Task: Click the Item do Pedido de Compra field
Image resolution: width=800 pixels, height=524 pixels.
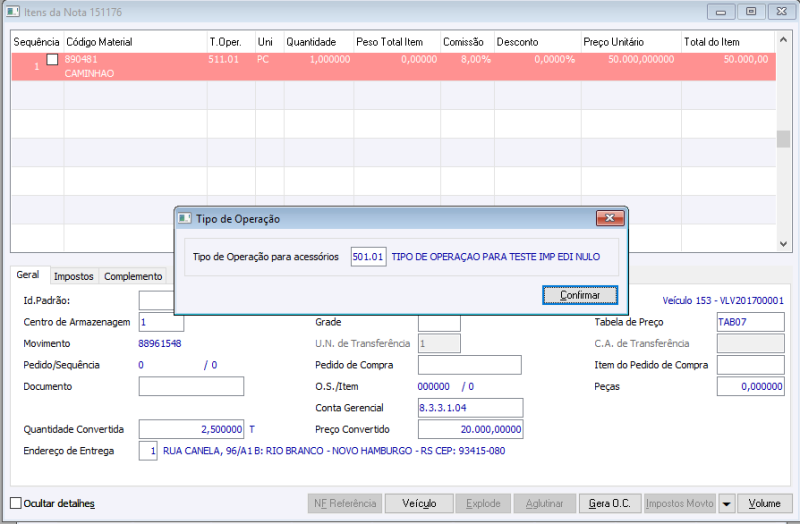Action: (751, 365)
